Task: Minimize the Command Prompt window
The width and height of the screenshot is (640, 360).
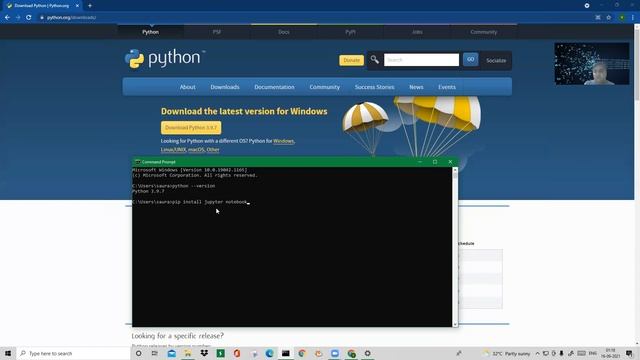Action: point(420,162)
